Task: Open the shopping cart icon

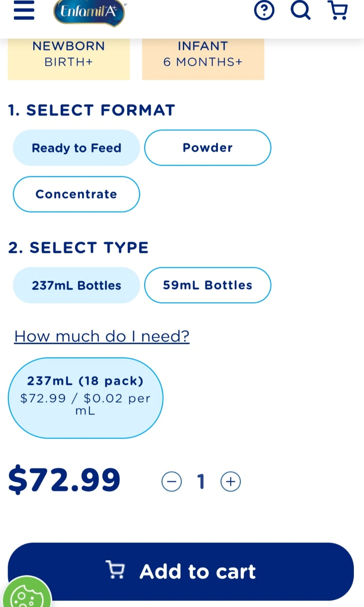Action: pyautogui.click(x=337, y=11)
